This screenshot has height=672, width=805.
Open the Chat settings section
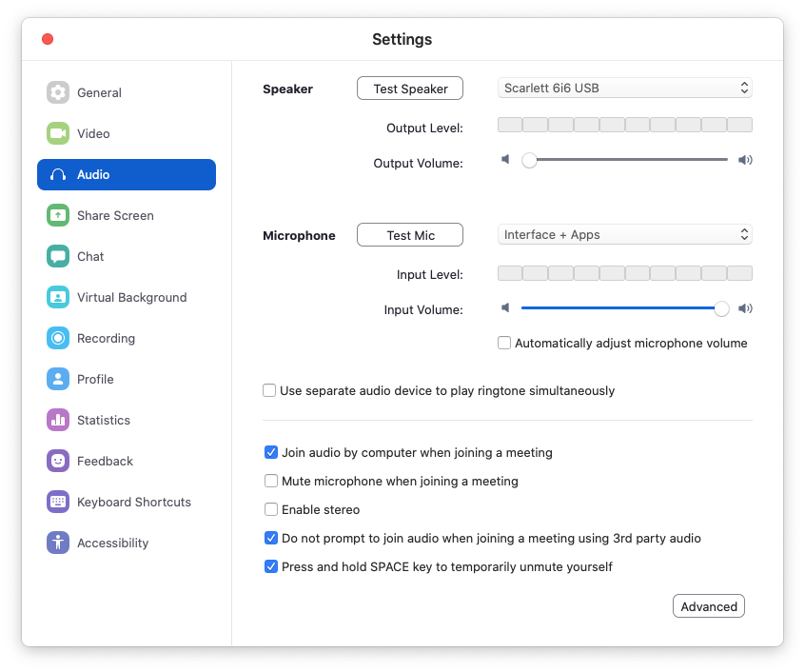coord(127,256)
